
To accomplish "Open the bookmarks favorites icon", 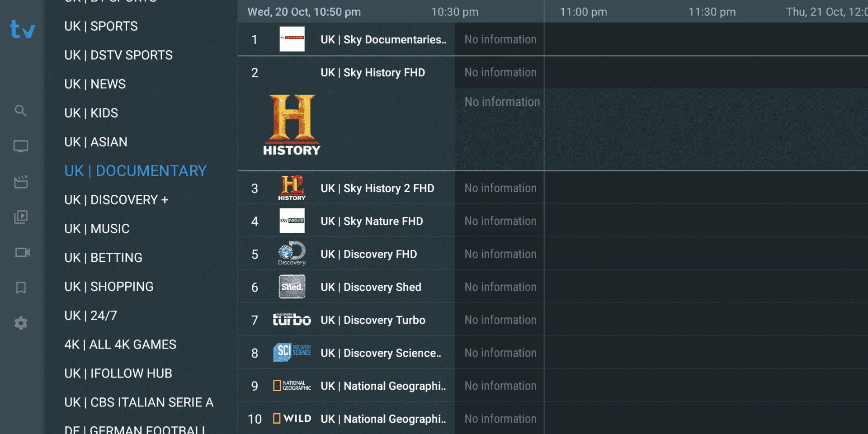I will click(x=21, y=288).
